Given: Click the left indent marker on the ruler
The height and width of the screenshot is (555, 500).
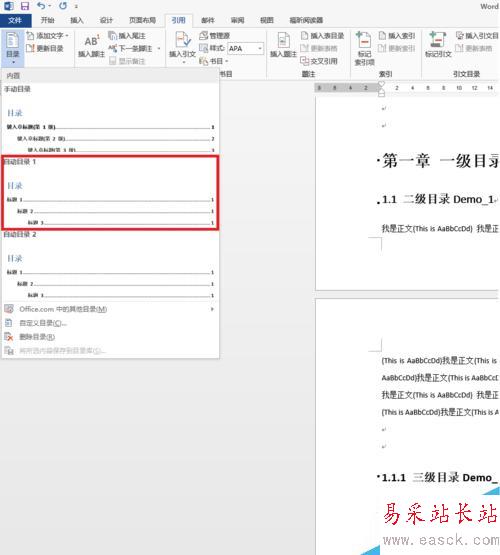Looking at the screenshot, I should click(381, 93).
